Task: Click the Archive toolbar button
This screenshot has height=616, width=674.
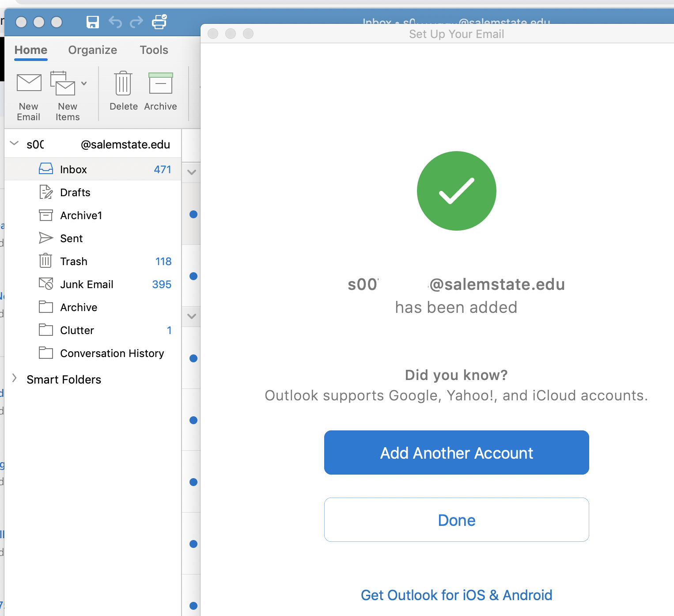Action: [x=160, y=91]
